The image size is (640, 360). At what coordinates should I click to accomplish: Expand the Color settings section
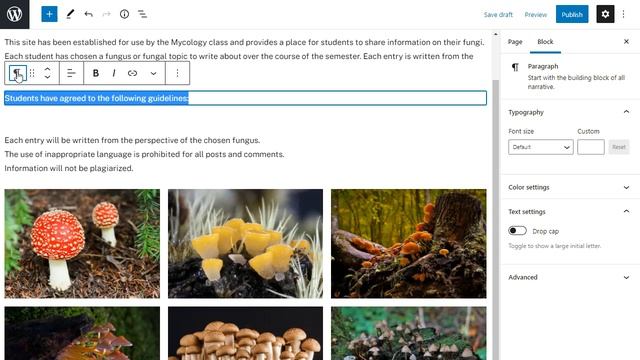click(x=569, y=187)
